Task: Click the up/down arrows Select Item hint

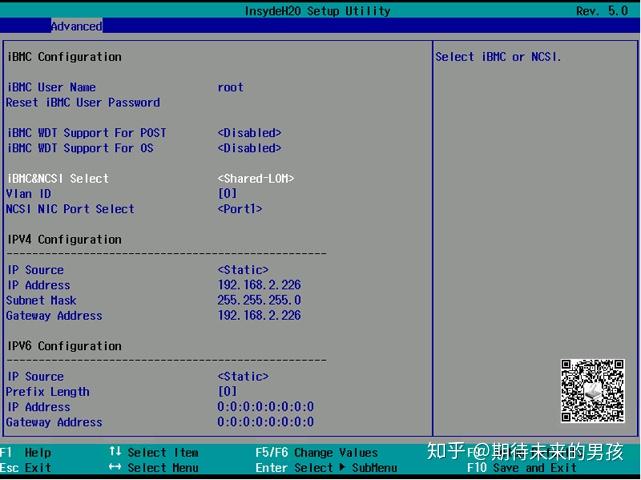Action: tap(154, 452)
